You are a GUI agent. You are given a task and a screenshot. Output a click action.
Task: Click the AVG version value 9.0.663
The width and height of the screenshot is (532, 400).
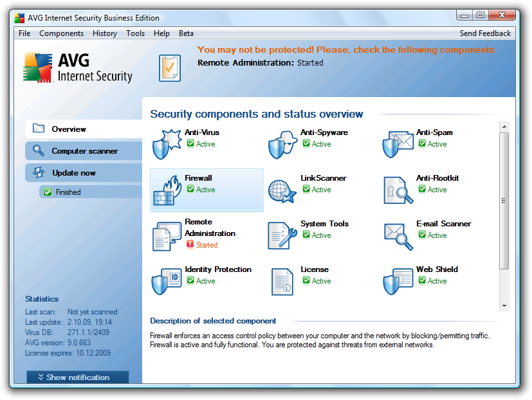(79, 343)
